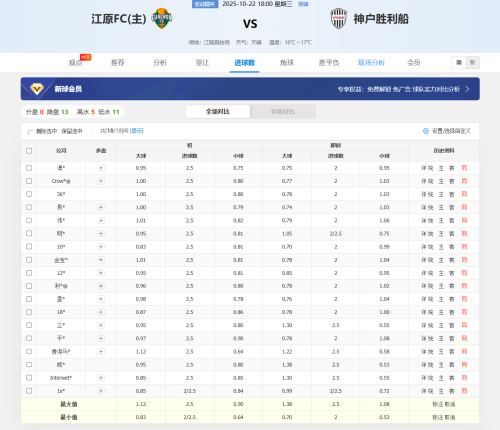Click the red icon in the Crow* row
Viewport: 500px width, 430px height.
[464, 181]
